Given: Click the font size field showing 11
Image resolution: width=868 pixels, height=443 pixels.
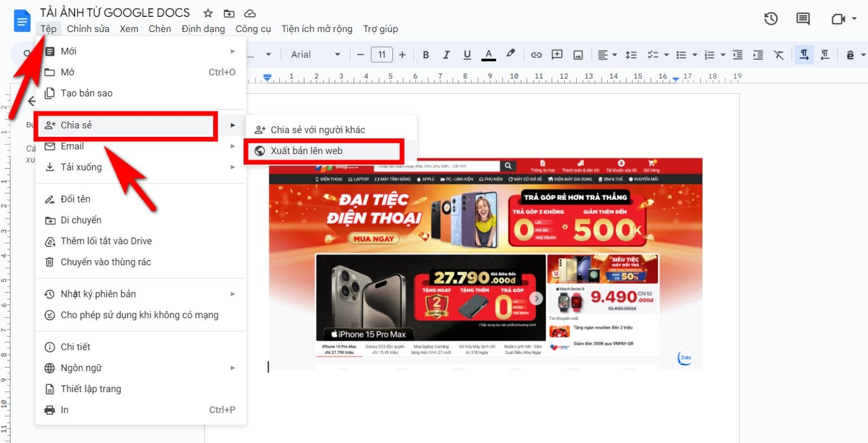Looking at the screenshot, I should (x=381, y=54).
